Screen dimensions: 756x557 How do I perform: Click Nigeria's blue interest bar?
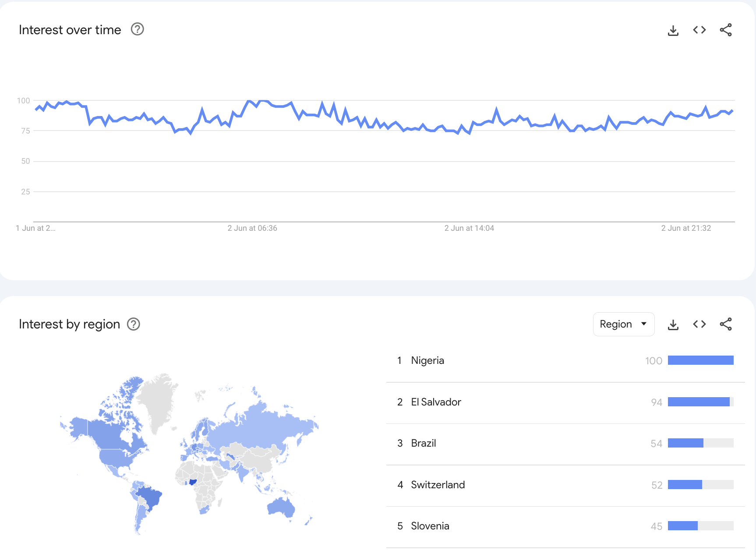point(700,360)
